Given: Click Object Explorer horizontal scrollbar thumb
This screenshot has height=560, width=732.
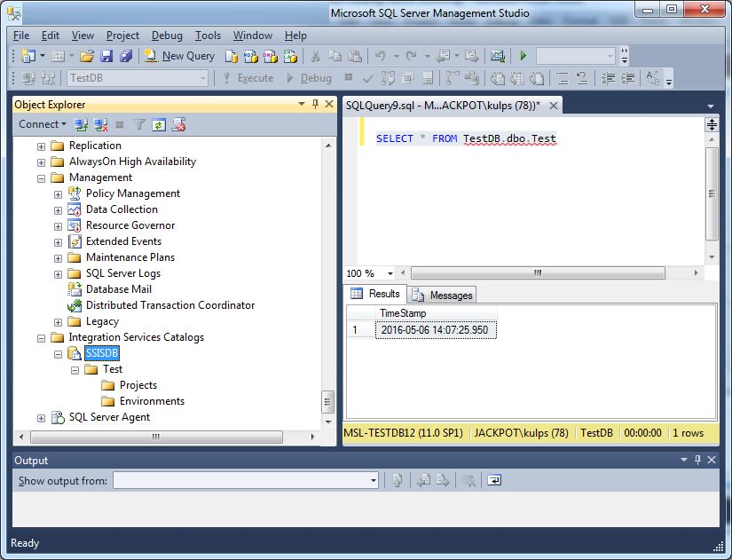Looking at the screenshot, I should pos(156,438).
